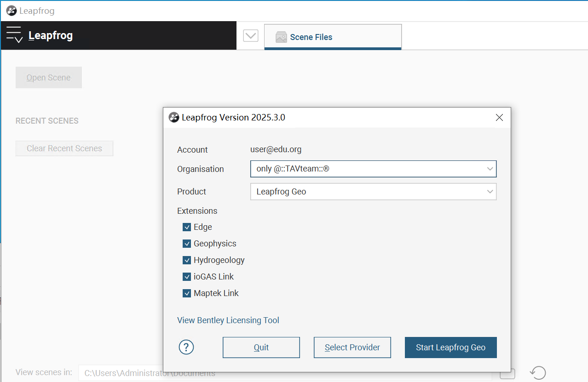Open the View Bentley Licensing Tool link

pyautogui.click(x=228, y=320)
